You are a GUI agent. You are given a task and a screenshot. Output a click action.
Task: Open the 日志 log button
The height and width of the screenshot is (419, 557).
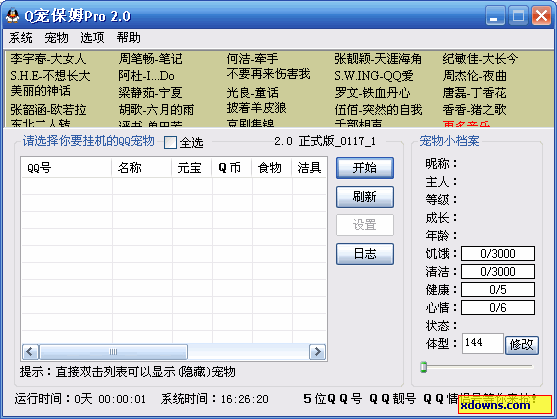[365, 254]
